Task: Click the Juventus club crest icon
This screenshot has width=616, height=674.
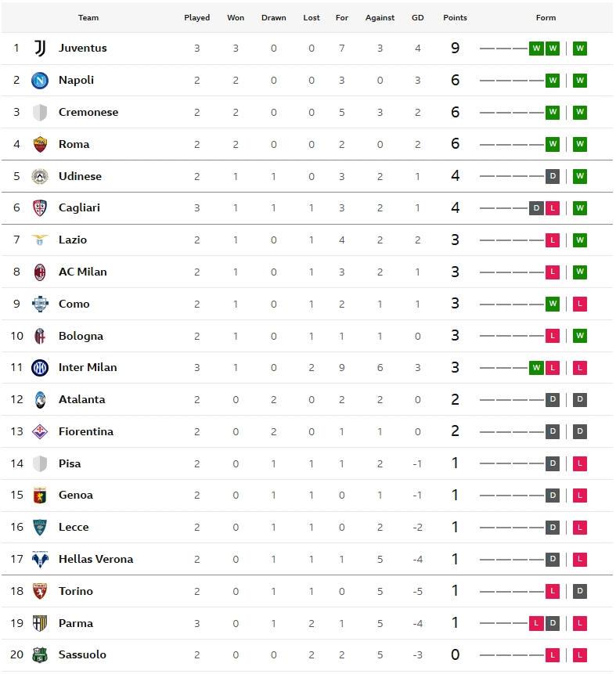Action: [40, 49]
